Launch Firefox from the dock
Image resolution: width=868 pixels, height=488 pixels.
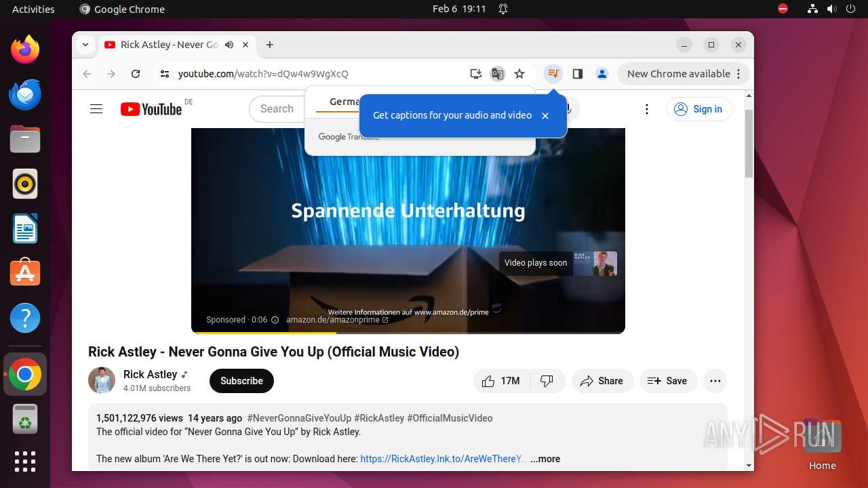[x=25, y=49]
